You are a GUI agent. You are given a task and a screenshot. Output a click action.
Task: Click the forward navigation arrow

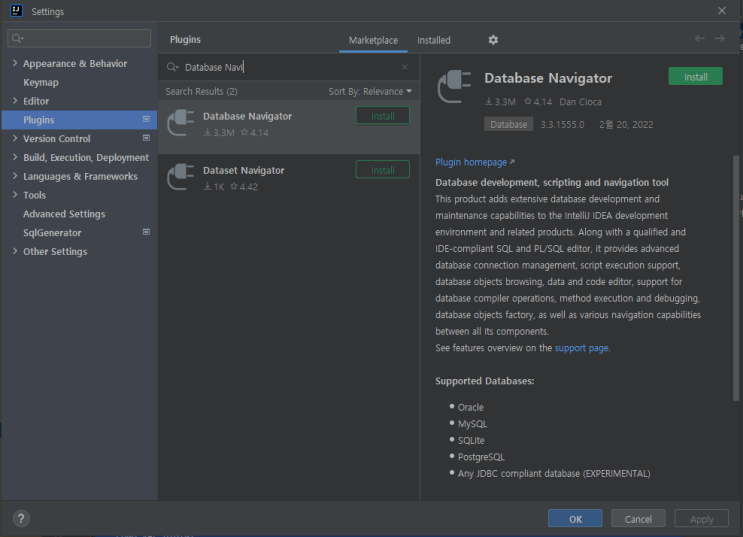click(x=720, y=38)
